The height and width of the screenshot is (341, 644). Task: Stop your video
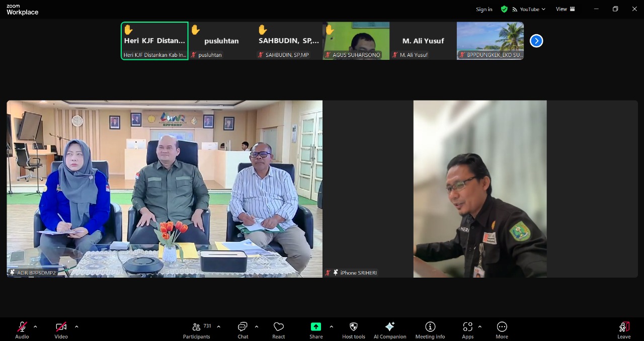[x=60, y=327]
